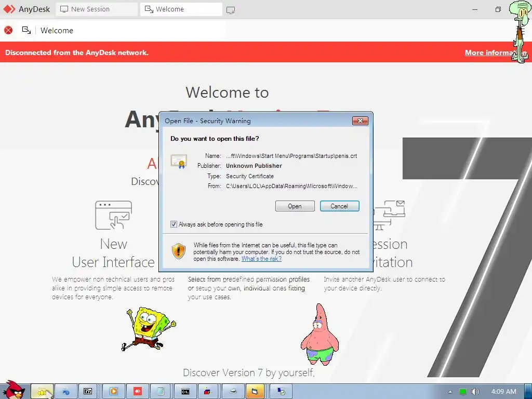Image resolution: width=532 pixels, height=399 pixels.
Task: Click the Disconnected from the AnyDesk network message
Action: point(77,52)
